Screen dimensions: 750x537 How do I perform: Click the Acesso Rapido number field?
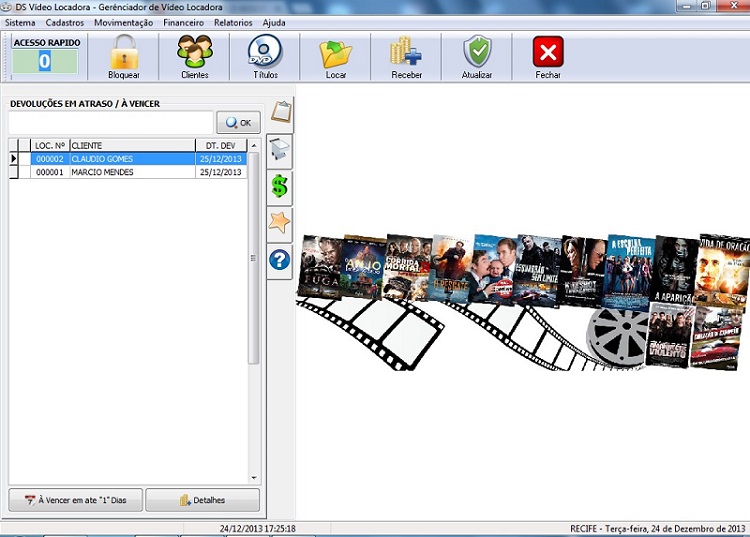(x=45, y=61)
